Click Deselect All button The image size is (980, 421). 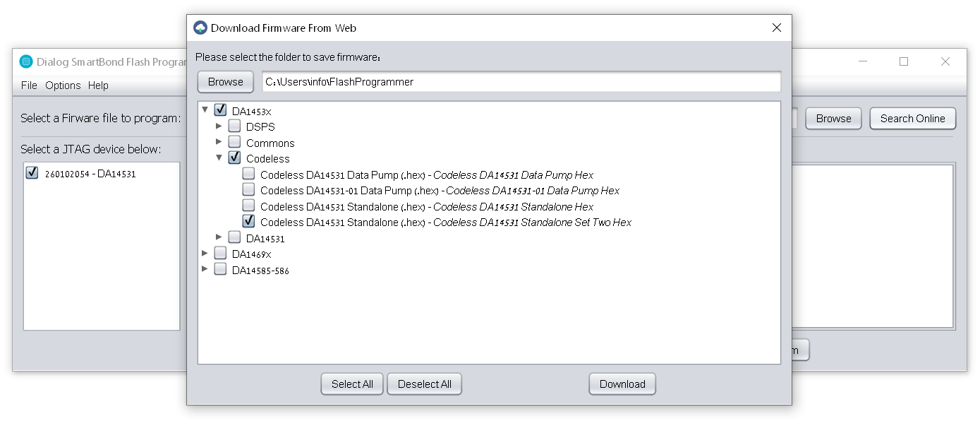point(424,384)
